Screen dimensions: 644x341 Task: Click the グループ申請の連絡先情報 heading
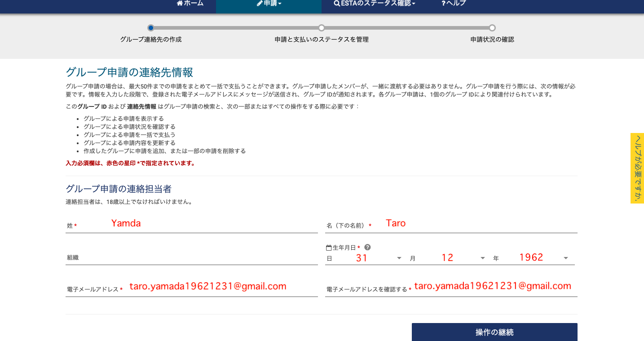point(129,72)
